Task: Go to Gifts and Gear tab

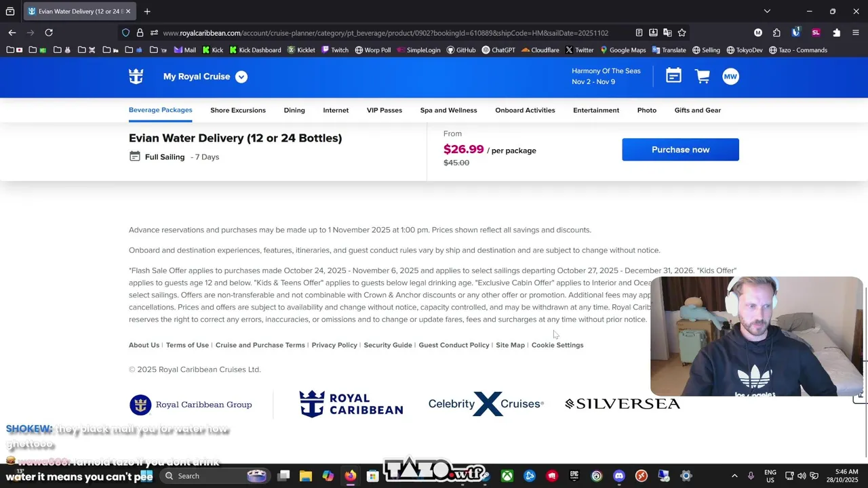Action: (x=698, y=110)
